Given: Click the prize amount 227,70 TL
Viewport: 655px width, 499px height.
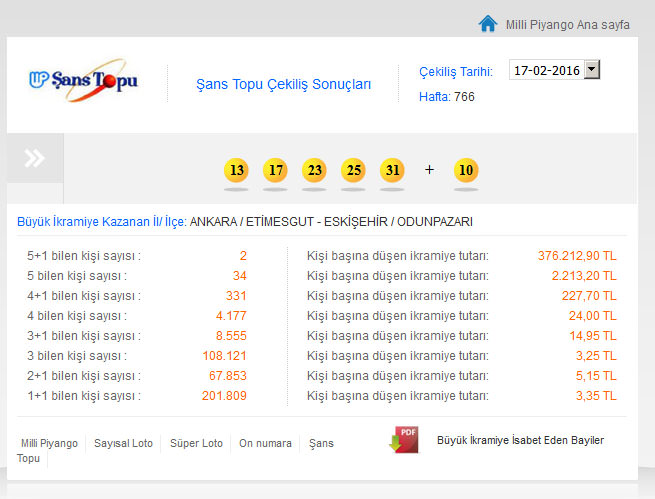Looking at the screenshot, I should pyautogui.click(x=589, y=296).
